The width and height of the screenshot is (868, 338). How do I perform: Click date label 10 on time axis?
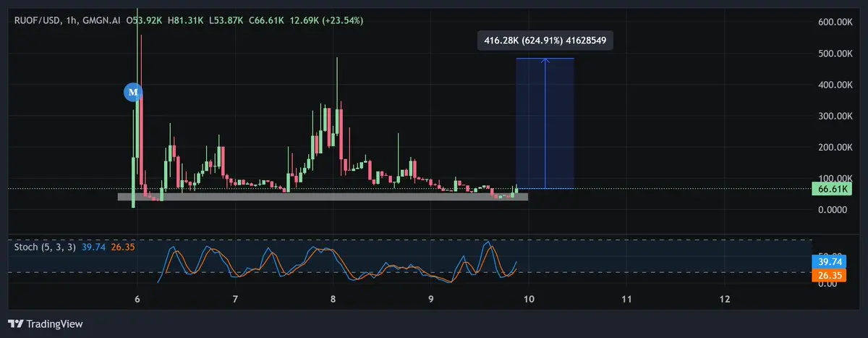click(x=529, y=299)
